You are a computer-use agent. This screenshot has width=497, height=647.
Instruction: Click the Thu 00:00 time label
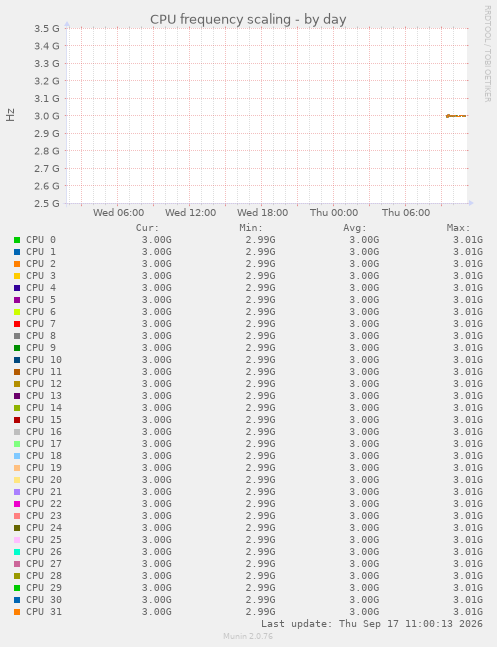click(334, 213)
